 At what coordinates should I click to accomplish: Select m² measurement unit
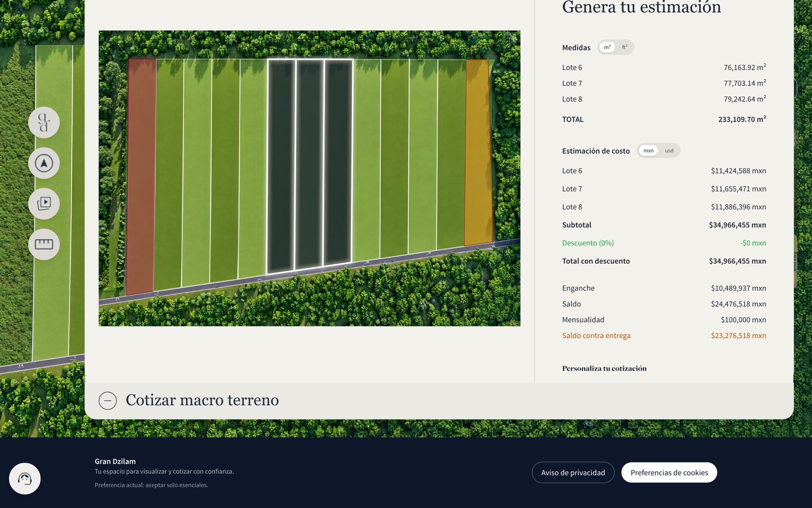pos(607,47)
